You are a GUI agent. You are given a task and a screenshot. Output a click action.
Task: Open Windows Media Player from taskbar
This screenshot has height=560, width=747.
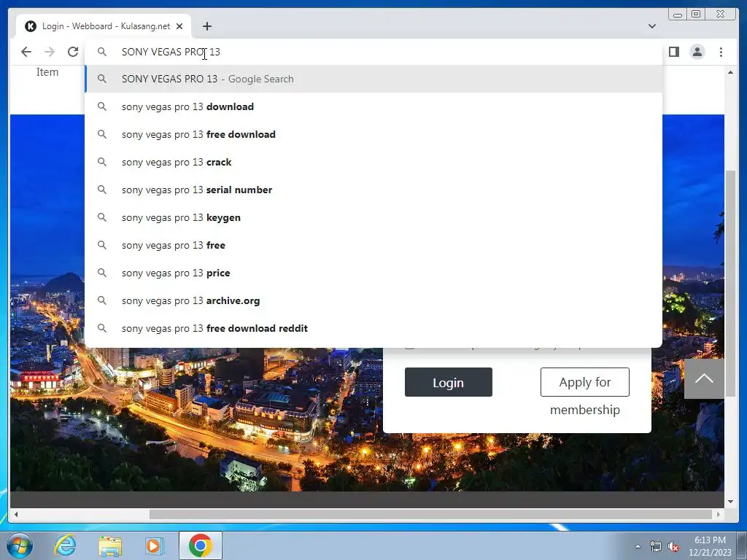[x=153, y=545]
